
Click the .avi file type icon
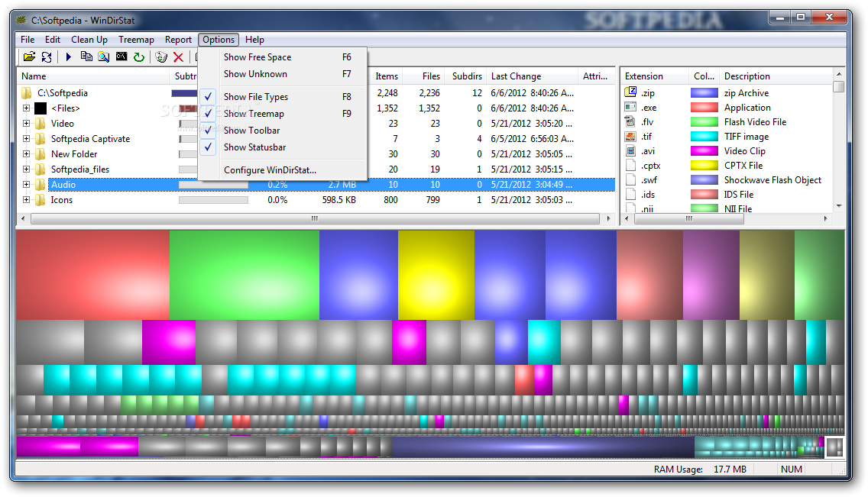[630, 150]
